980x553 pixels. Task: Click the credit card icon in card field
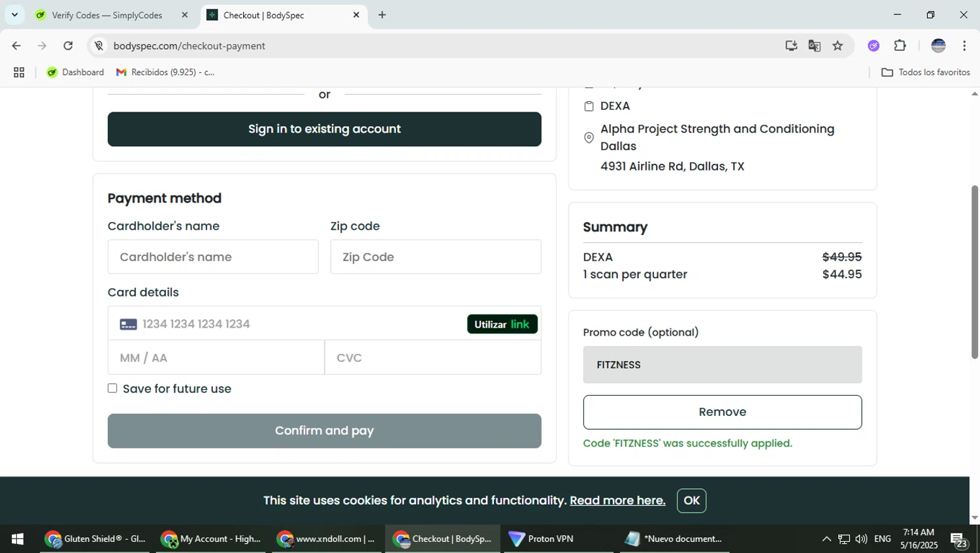(x=128, y=324)
